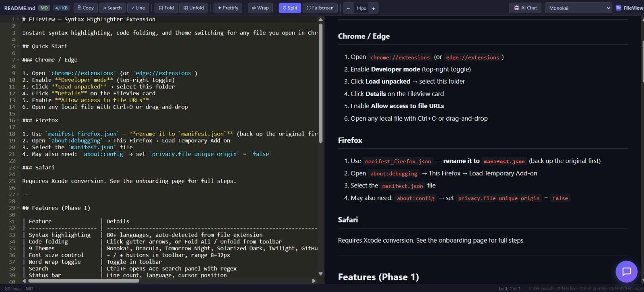Image resolution: width=644 pixels, height=292 pixels.
Task: Unfold all code with Unfold button
Action: 194,8
